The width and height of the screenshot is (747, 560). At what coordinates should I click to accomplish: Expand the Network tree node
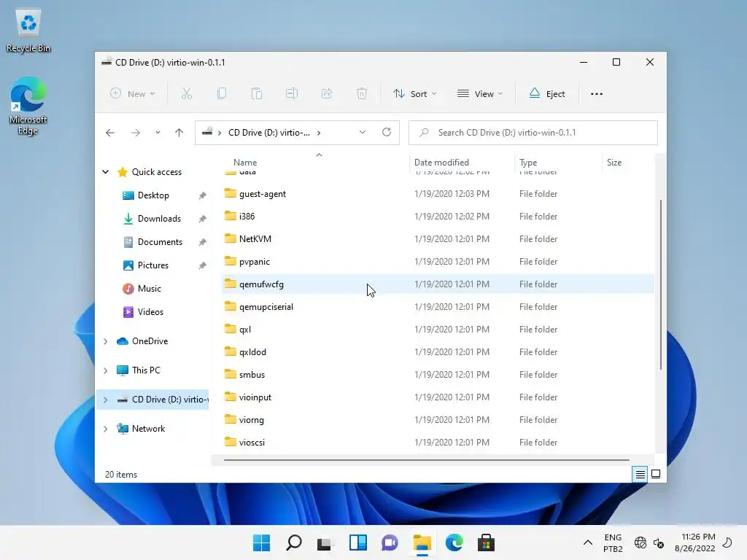(x=106, y=429)
